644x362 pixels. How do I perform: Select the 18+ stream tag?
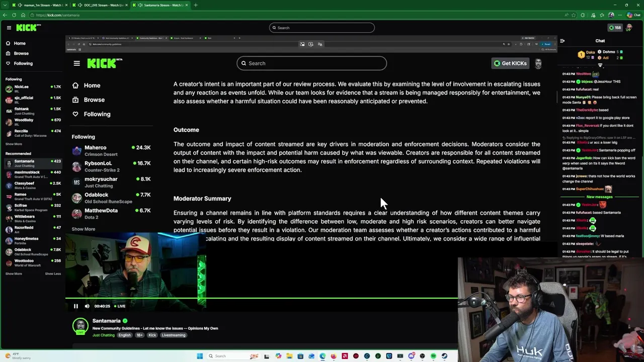[140, 335]
